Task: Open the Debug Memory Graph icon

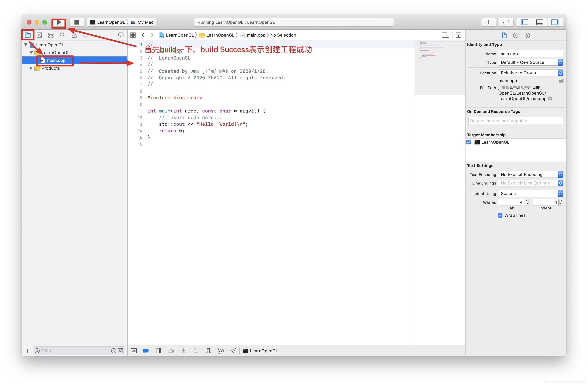Action: tap(221, 351)
